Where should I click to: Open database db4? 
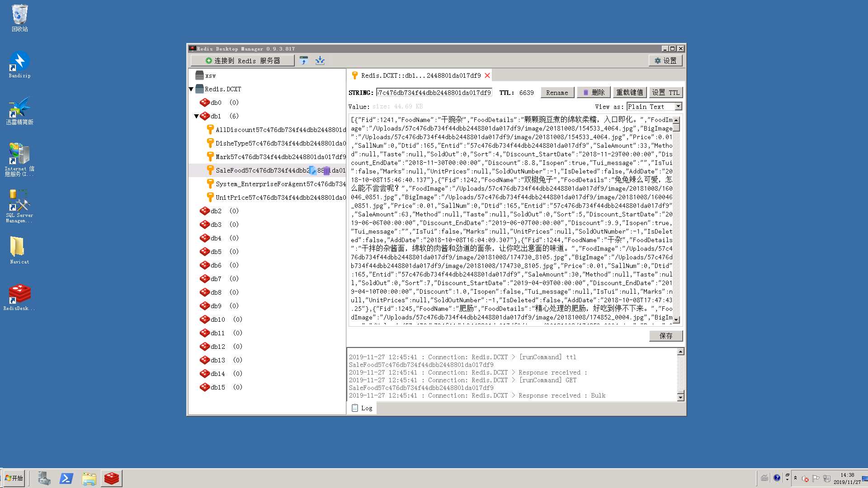point(219,238)
